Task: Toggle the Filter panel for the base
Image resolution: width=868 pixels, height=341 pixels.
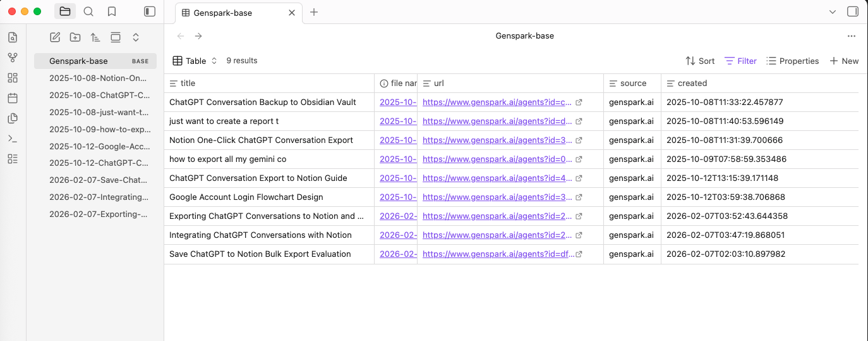Action: (x=740, y=61)
